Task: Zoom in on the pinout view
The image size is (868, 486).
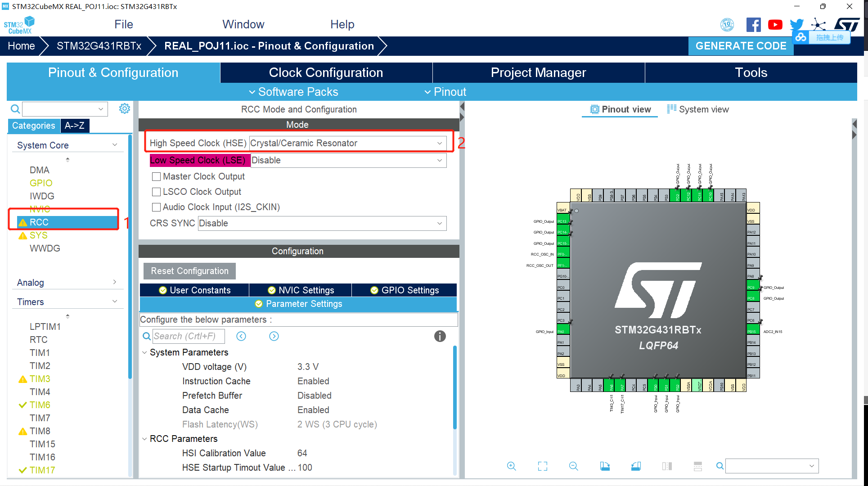Action: [511, 466]
